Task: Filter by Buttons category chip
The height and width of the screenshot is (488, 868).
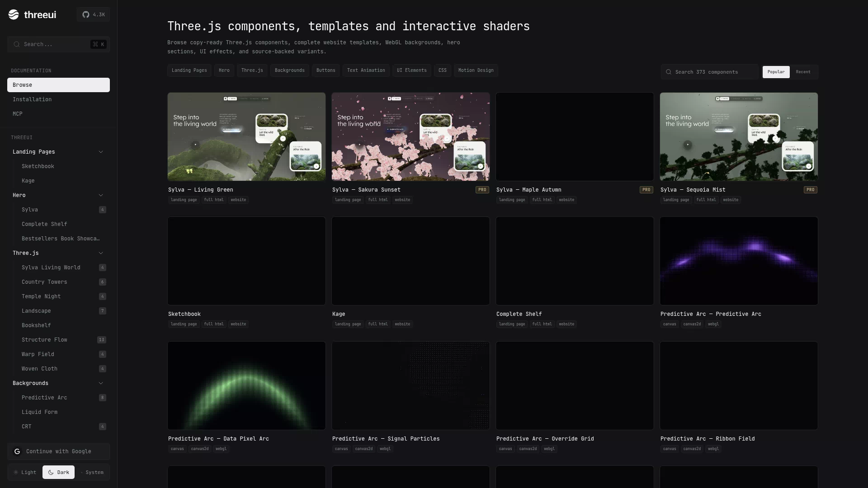Action: (x=326, y=70)
